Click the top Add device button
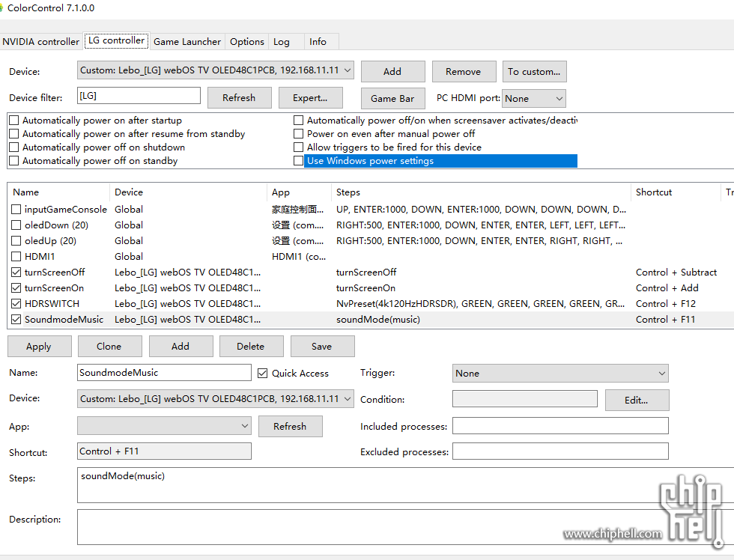Viewport: 734px width, 560px height. pos(392,72)
